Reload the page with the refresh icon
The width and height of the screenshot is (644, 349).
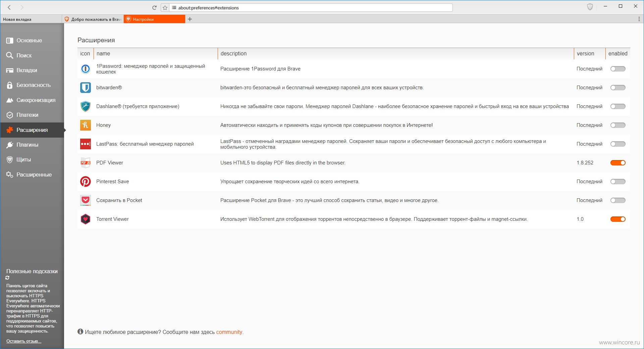point(154,7)
